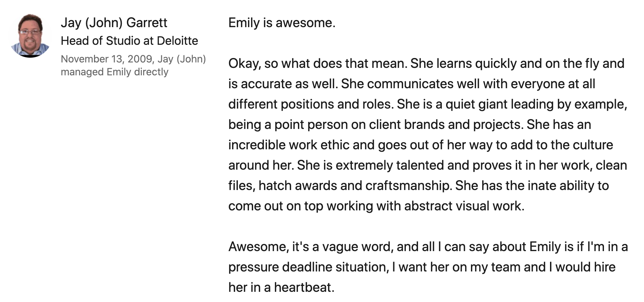The height and width of the screenshot is (302, 644).
Task: Click the "Head of Studio at Deloitte" headline
Action: click(129, 41)
